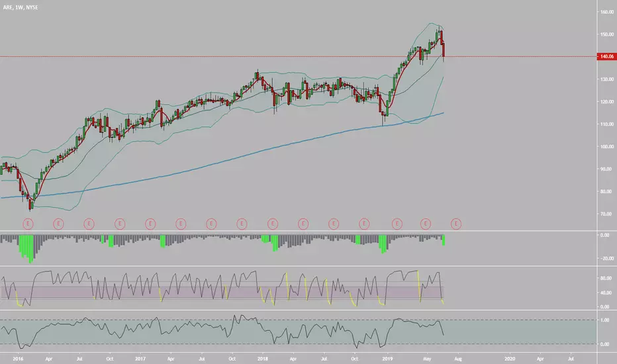
Task: Click the ARE, 1W, NYSE symbol label
Action: point(21,7)
